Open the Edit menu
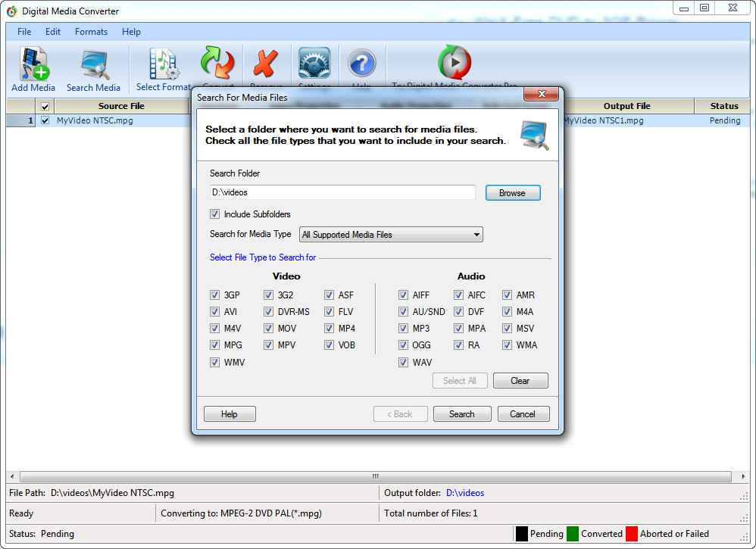The image size is (756, 549). (x=53, y=32)
